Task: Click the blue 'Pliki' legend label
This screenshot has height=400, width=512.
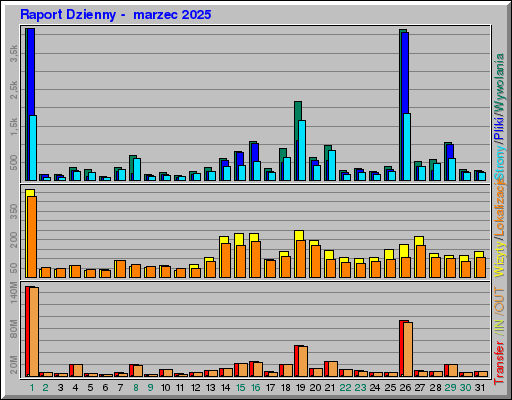Action: [x=500, y=128]
